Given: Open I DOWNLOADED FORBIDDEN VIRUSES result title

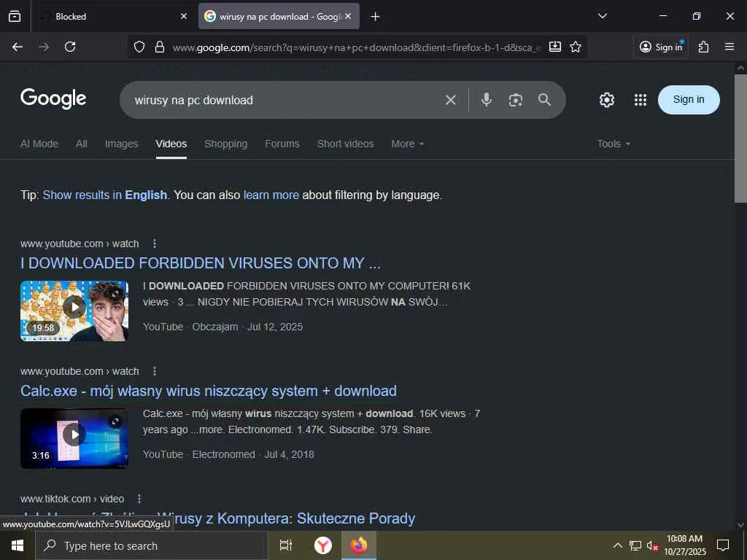Looking at the screenshot, I should click(201, 263).
